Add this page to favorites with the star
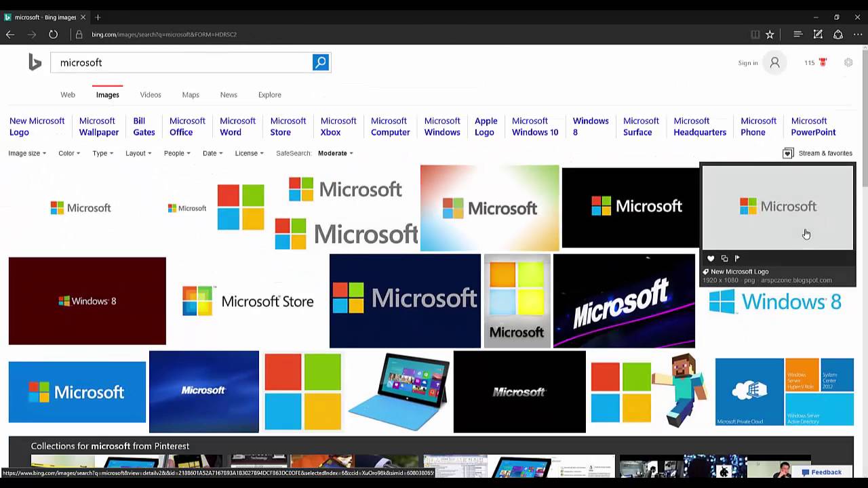Viewport: 868px width, 488px height. tap(770, 35)
